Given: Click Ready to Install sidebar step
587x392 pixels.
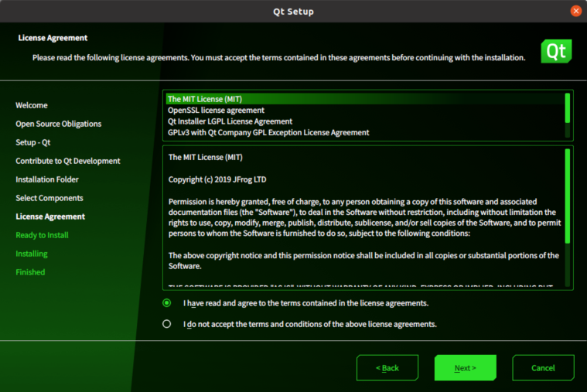Looking at the screenshot, I should pos(42,235).
